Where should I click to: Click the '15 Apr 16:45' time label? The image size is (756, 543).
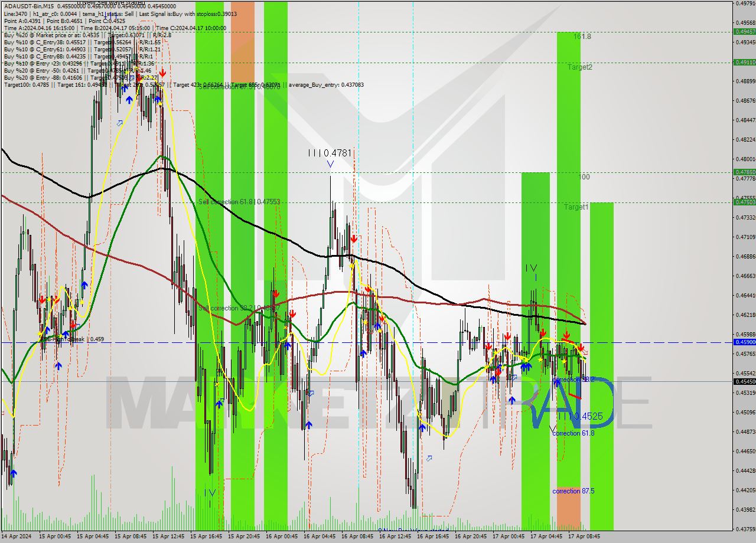pyautogui.click(x=206, y=537)
